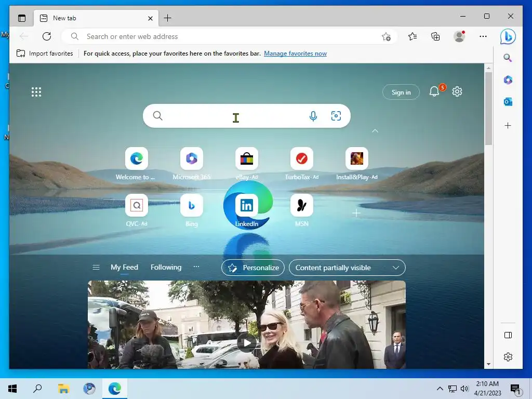Open the network icon in system tray
Screen dimensions: 532x399
pos(453,389)
